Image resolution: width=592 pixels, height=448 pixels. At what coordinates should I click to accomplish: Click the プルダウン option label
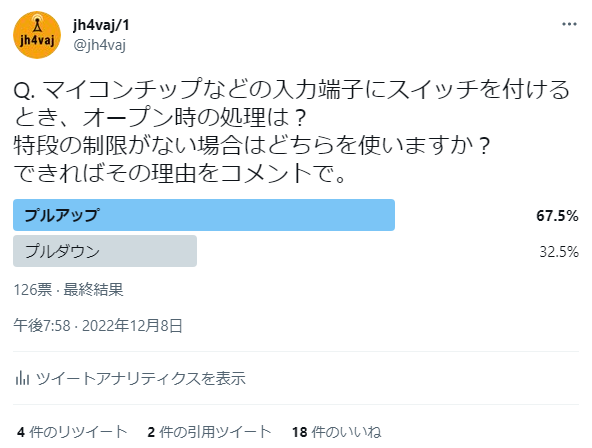tap(62, 251)
